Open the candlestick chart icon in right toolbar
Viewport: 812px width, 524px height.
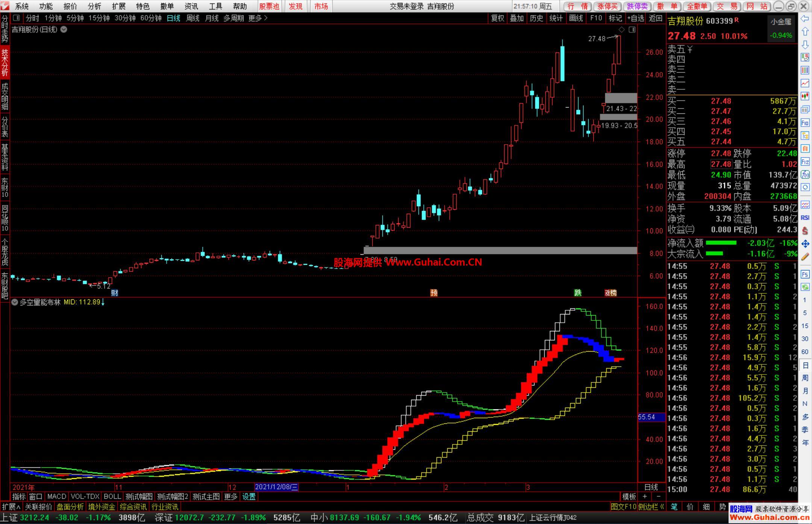(805, 96)
